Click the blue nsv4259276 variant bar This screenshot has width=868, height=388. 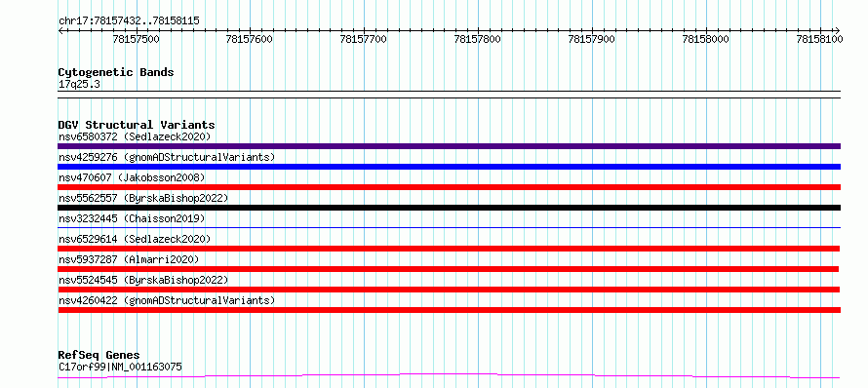(x=449, y=167)
